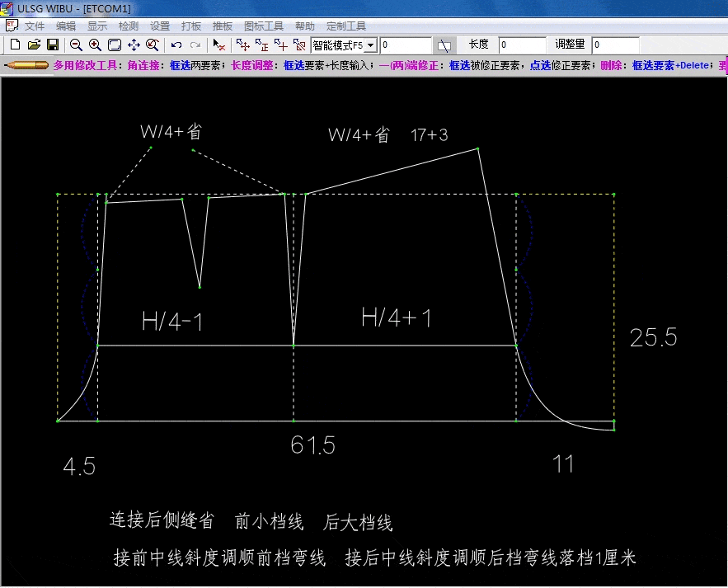This screenshot has width=728, height=588.
Task: Click the pan view four-arrow icon
Action: [134, 45]
